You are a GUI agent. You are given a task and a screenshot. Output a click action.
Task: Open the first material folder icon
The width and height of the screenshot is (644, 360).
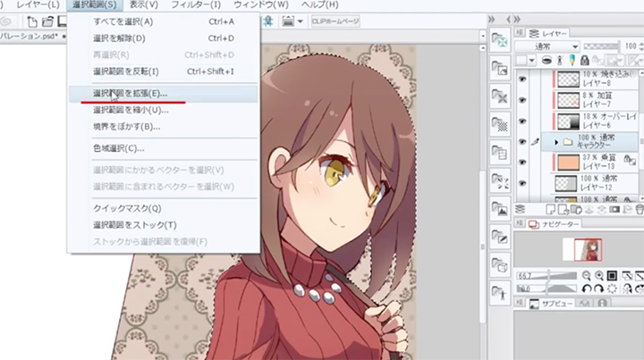(500, 40)
